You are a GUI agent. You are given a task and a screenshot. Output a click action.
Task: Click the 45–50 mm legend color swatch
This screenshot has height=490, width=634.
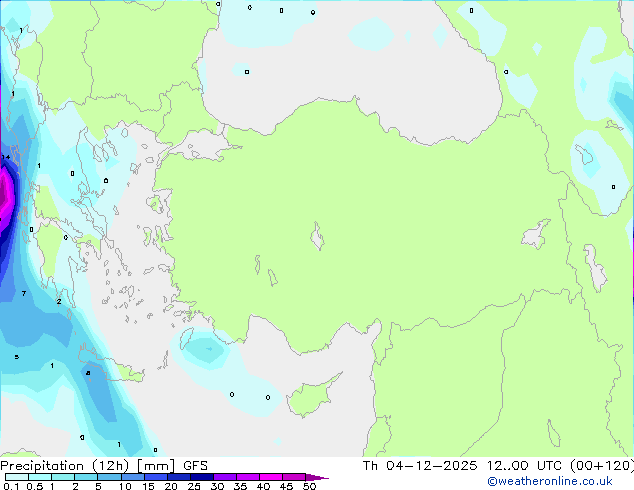pos(294,477)
